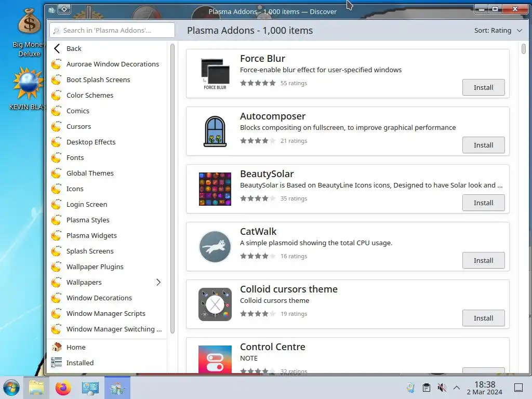Click the Control Centre toggle icon
Viewport: 532px width, 399px height.
[215, 360]
